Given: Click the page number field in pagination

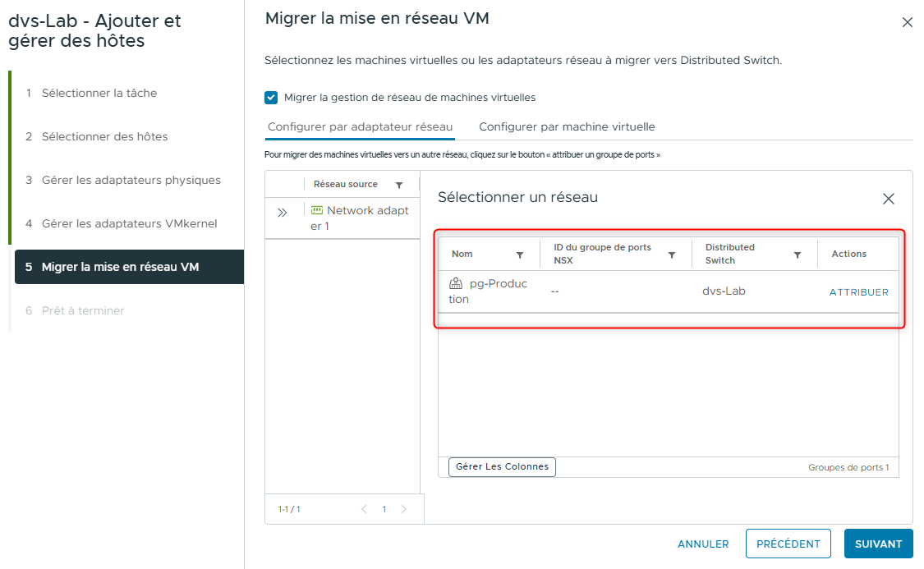Looking at the screenshot, I should point(384,509).
